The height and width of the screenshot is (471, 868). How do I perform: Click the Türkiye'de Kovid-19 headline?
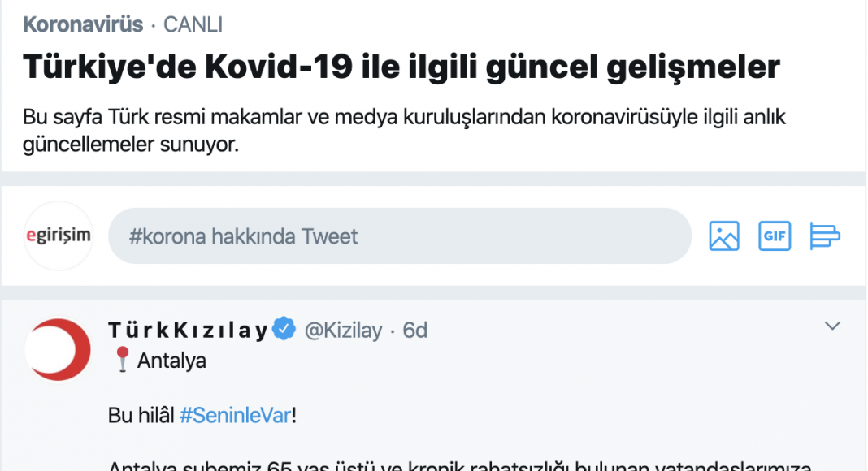coord(401,67)
